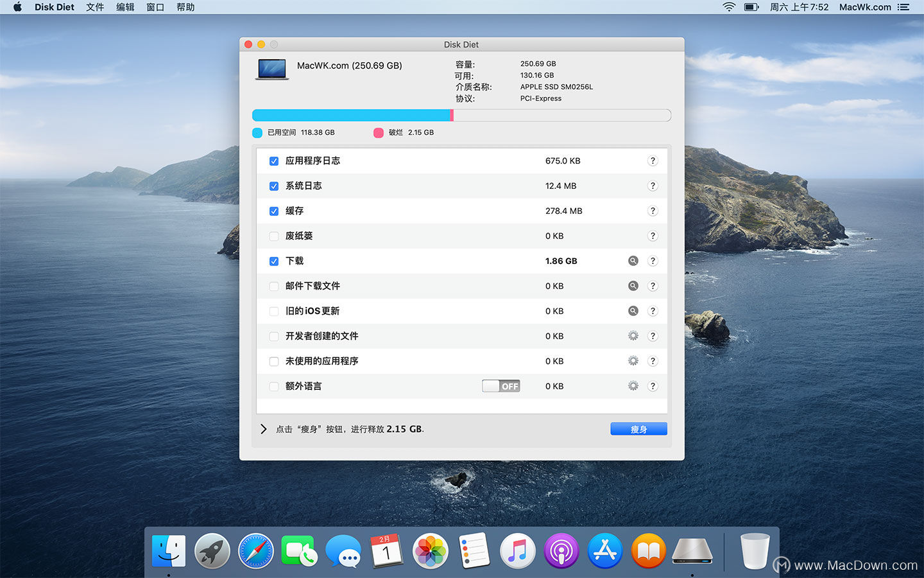Open Calendar from the Dock
Image resolution: width=924 pixels, height=578 pixels.
[387, 551]
